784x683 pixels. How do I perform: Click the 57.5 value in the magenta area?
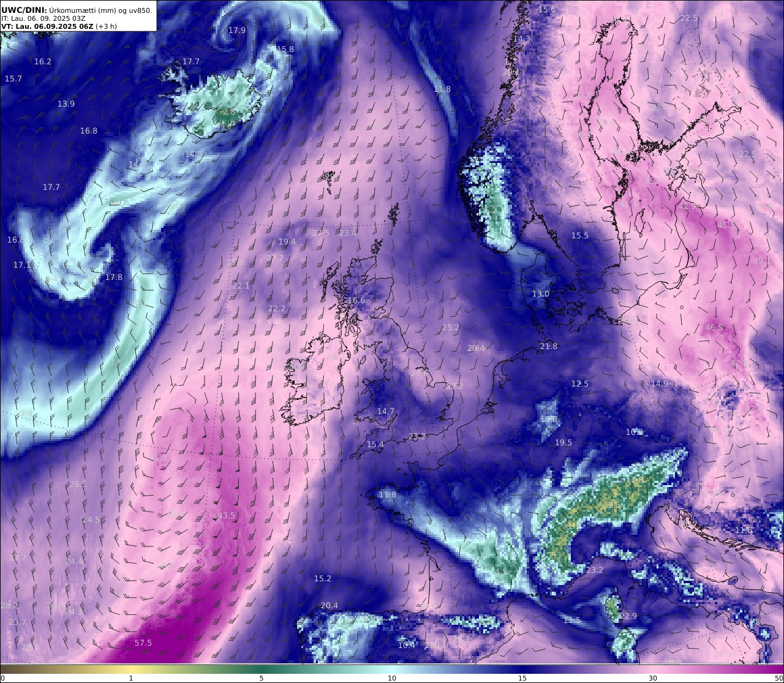(x=143, y=643)
